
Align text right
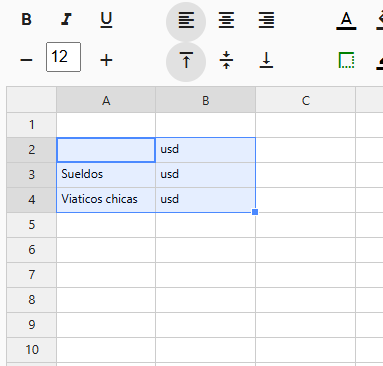pos(266,20)
